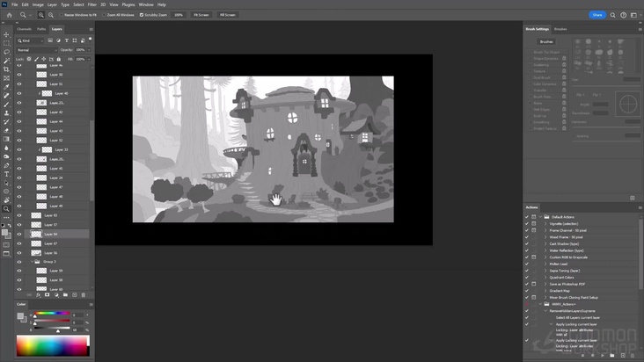Open layer style fx menu

pos(38,294)
